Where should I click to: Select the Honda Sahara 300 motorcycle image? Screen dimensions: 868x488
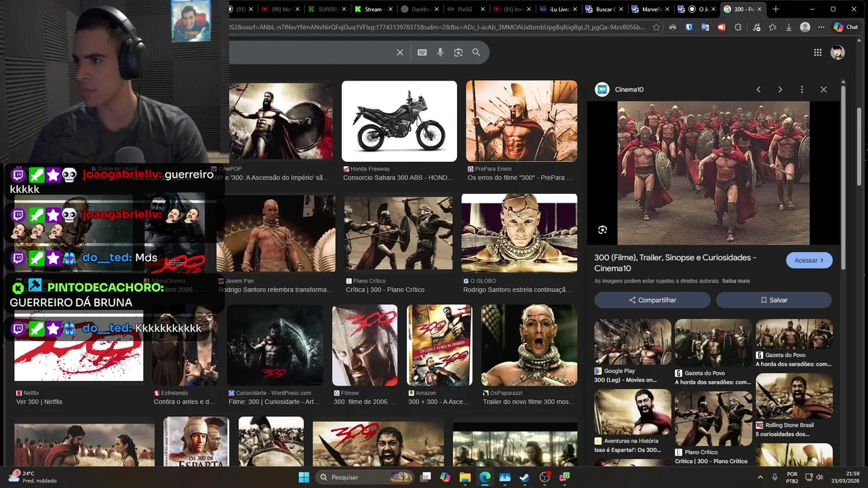(x=399, y=121)
